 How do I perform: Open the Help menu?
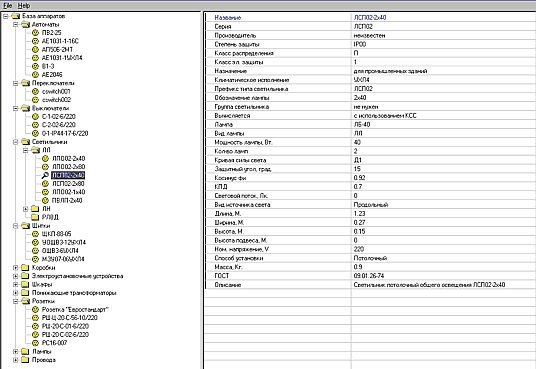coord(24,5)
